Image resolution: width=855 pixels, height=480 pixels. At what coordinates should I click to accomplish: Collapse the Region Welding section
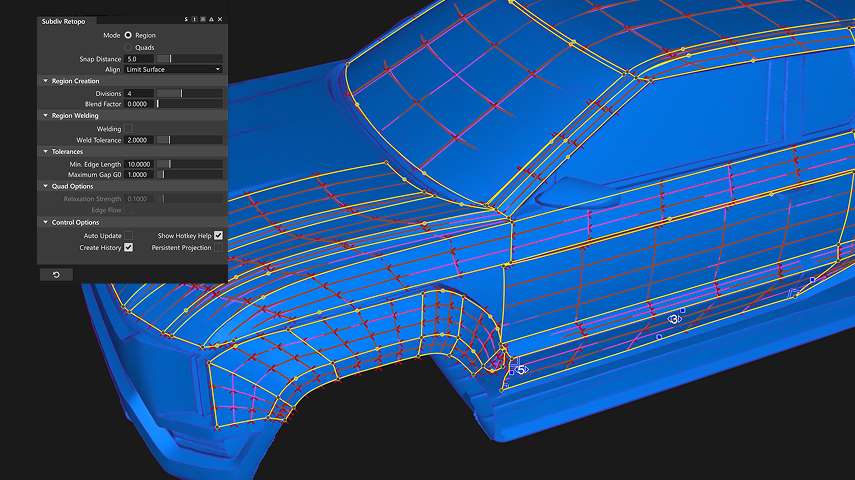click(46, 116)
